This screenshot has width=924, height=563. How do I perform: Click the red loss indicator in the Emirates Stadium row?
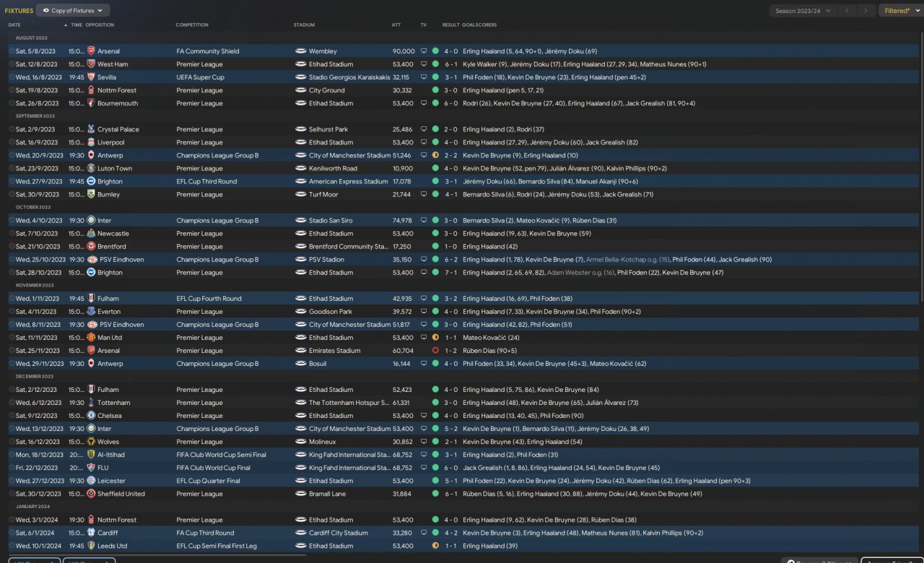click(x=435, y=350)
